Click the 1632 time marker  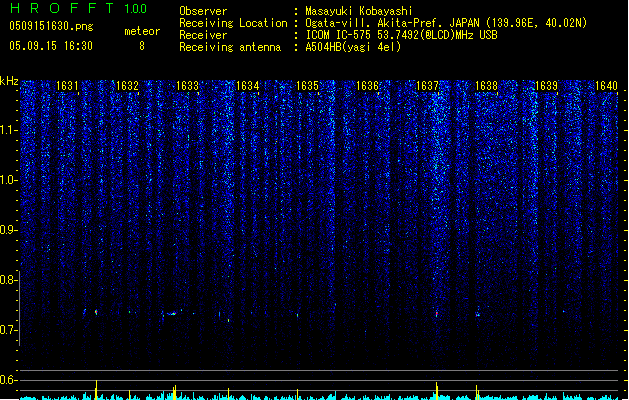pos(127,86)
